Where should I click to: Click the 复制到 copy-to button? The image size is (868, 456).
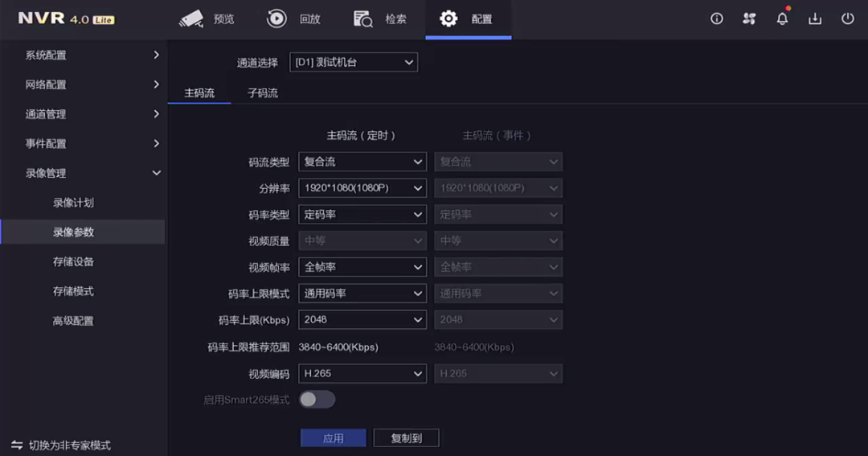tap(407, 438)
